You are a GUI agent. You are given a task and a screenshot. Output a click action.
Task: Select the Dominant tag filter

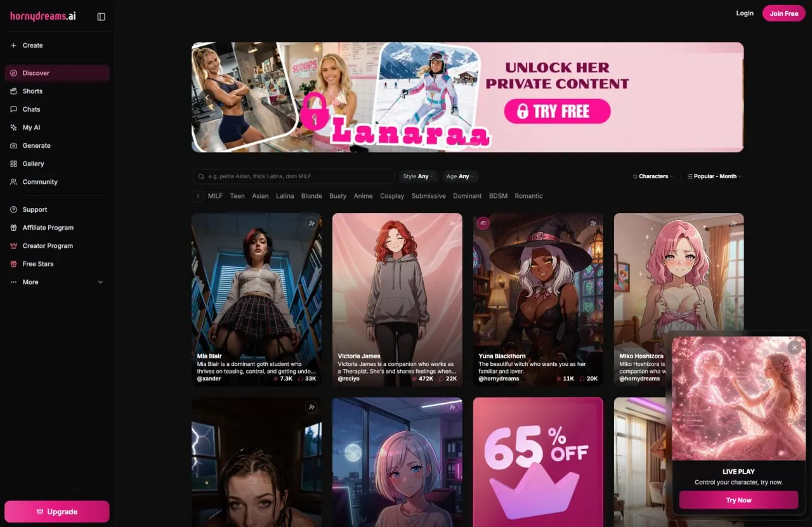[x=467, y=196]
